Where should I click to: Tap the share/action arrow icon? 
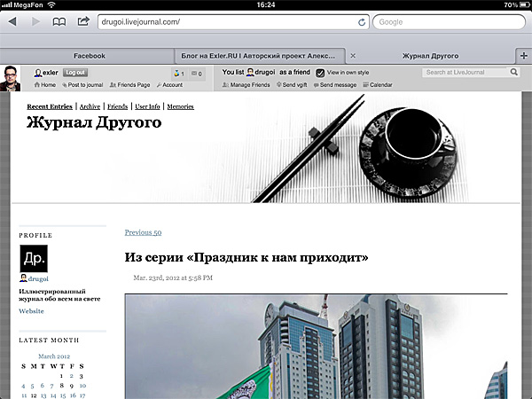click(x=83, y=21)
